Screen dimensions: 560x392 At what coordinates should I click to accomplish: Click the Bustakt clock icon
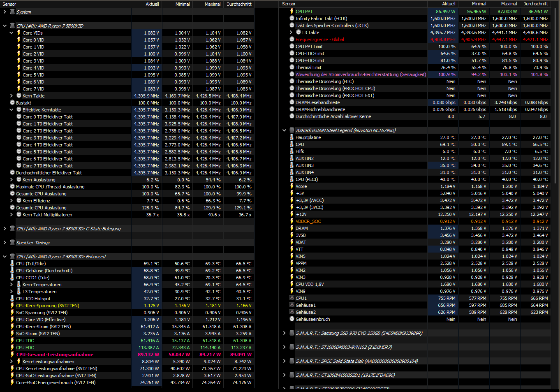(x=12, y=103)
